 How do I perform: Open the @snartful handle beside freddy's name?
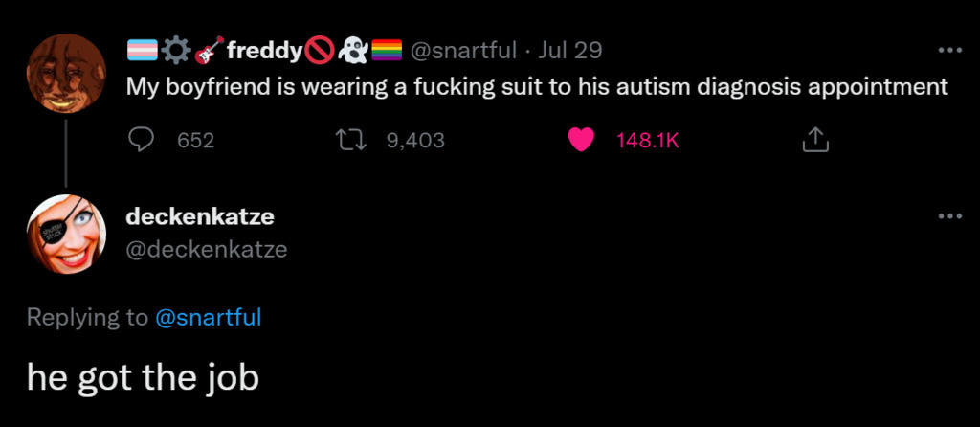pyautogui.click(x=463, y=50)
